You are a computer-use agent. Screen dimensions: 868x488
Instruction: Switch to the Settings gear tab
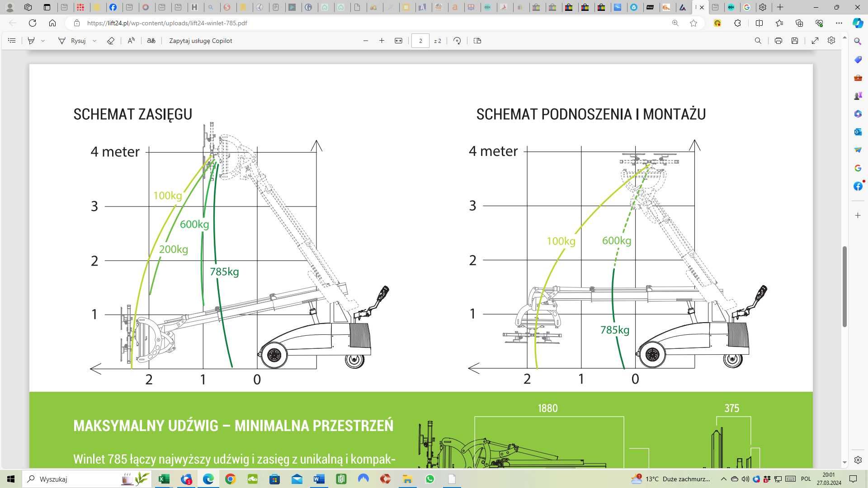pyautogui.click(x=763, y=7)
